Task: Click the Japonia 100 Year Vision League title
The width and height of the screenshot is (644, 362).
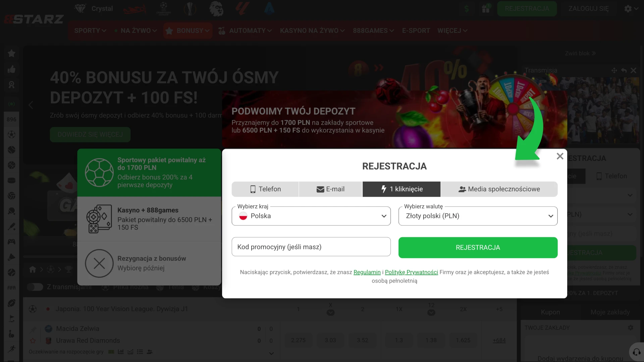Action: click(122, 309)
